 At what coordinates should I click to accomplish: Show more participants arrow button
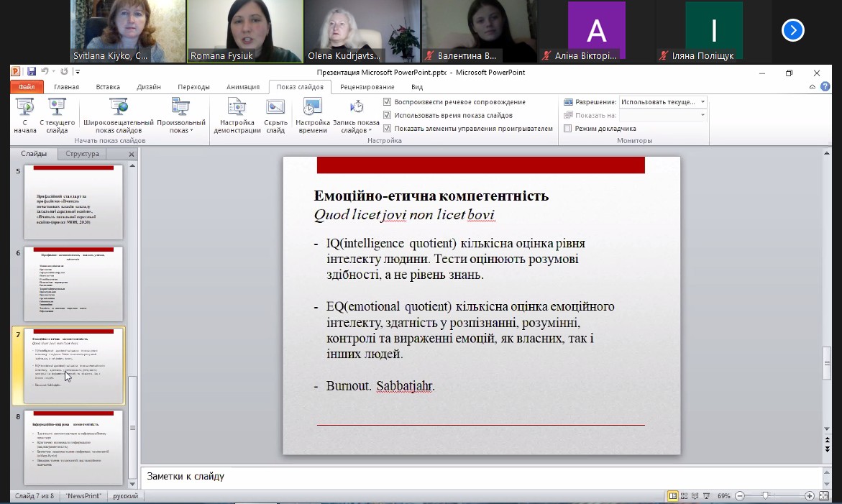(x=792, y=30)
